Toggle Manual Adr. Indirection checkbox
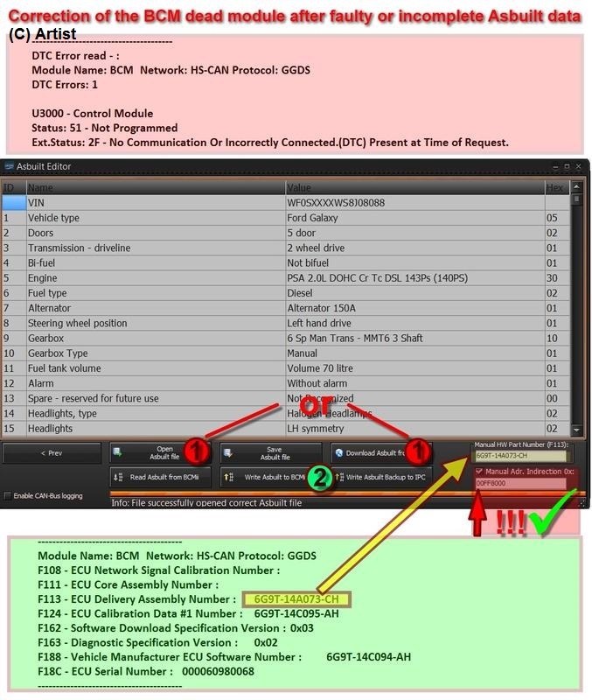The width and height of the screenshot is (592, 700). tap(478, 472)
